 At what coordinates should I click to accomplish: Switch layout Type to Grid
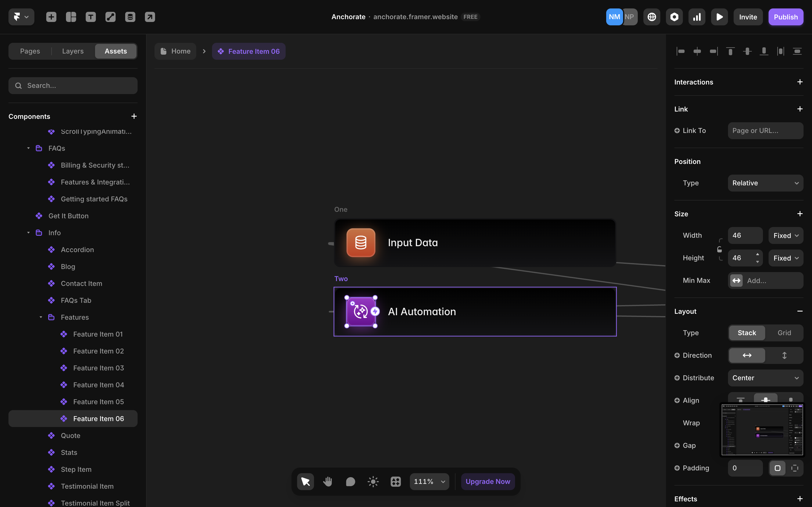click(x=784, y=333)
